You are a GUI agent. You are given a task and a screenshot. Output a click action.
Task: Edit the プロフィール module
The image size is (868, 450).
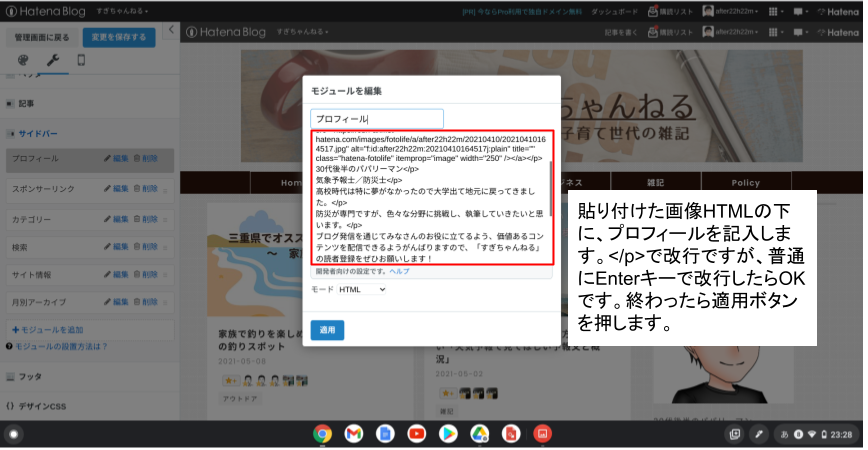[x=116, y=158]
